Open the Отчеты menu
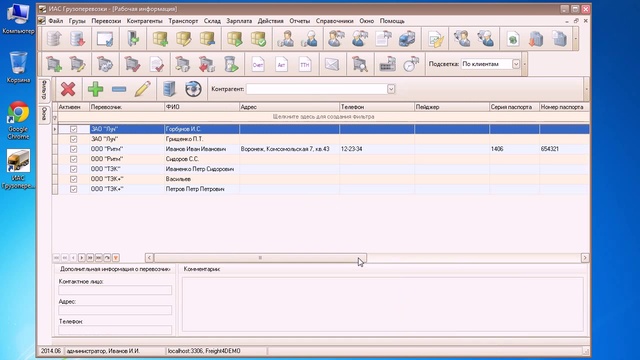 click(x=299, y=21)
